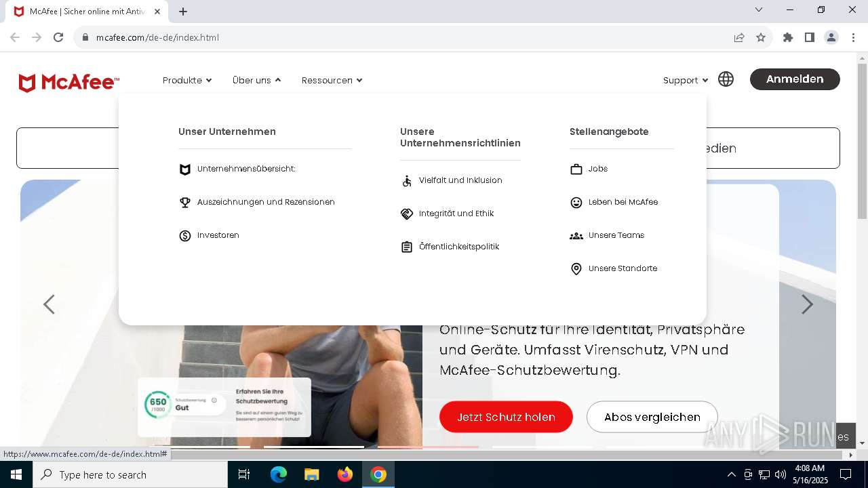Open the volume control in tray
Image resolution: width=868 pixels, height=488 pixels.
click(781, 474)
